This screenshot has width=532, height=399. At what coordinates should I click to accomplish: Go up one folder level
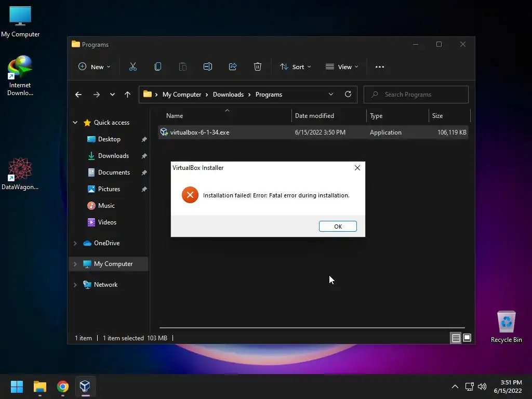click(x=128, y=95)
